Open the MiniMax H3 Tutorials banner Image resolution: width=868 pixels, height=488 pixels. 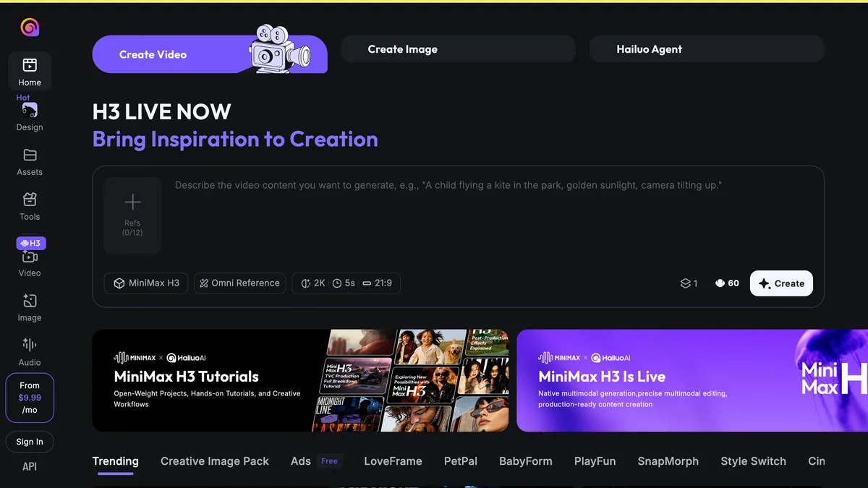[300, 380]
